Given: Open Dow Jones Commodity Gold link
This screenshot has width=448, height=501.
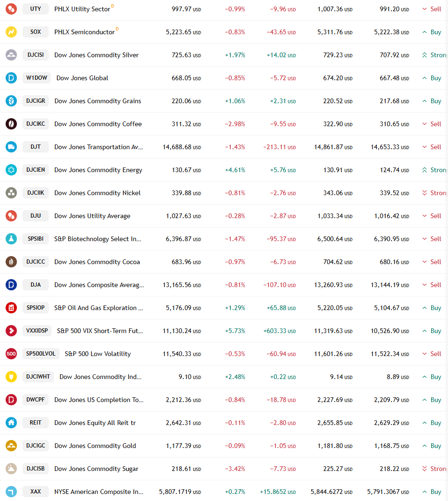Looking at the screenshot, I should tap(95, 446).
